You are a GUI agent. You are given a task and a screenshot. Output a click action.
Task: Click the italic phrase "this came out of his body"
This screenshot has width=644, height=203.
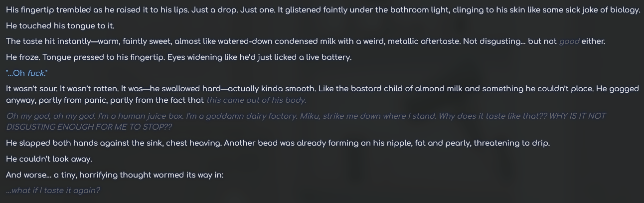[256, 100]
